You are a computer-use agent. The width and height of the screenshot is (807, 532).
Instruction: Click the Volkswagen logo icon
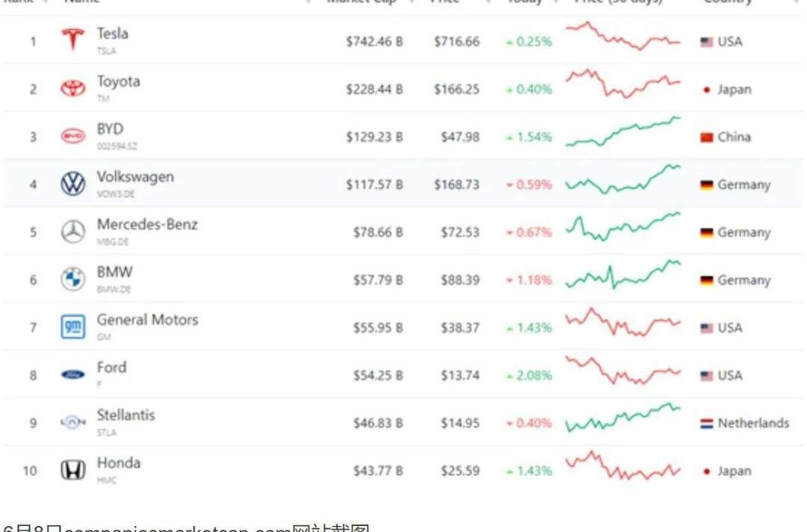[73, 184]
